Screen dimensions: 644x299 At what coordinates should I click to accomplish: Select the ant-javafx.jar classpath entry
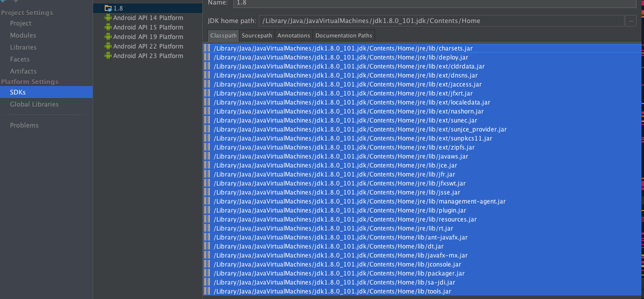tap(422, 237)
